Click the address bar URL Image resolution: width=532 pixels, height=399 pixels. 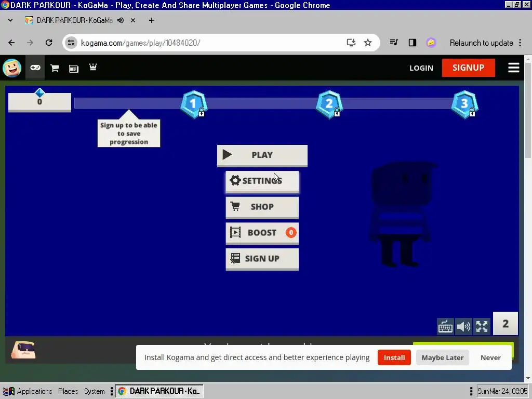(x=140, y=43)
